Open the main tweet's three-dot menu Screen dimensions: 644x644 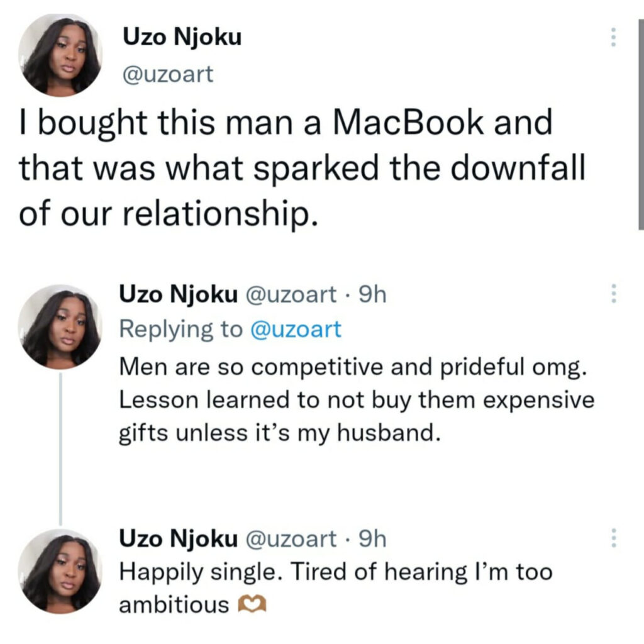(x=613, y=37)
